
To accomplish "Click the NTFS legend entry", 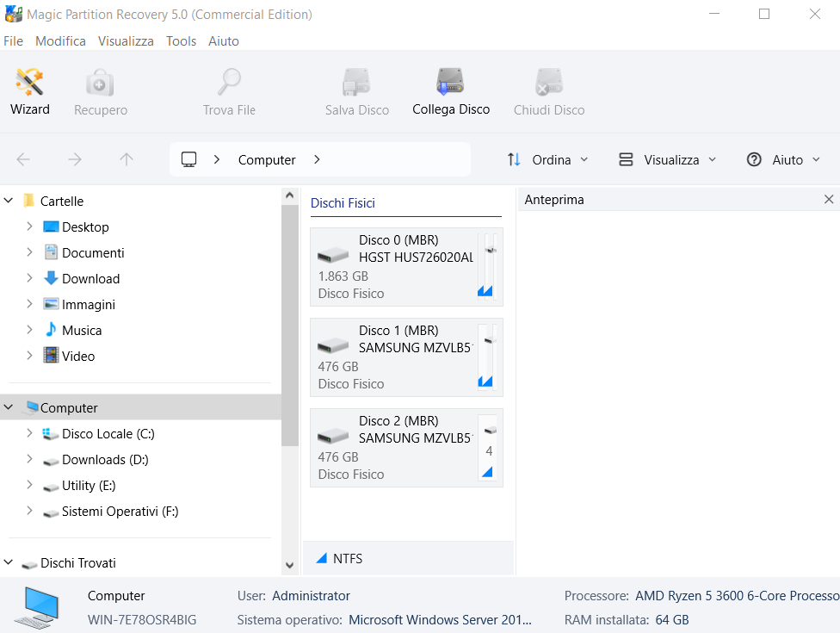I will click(339, 558).
